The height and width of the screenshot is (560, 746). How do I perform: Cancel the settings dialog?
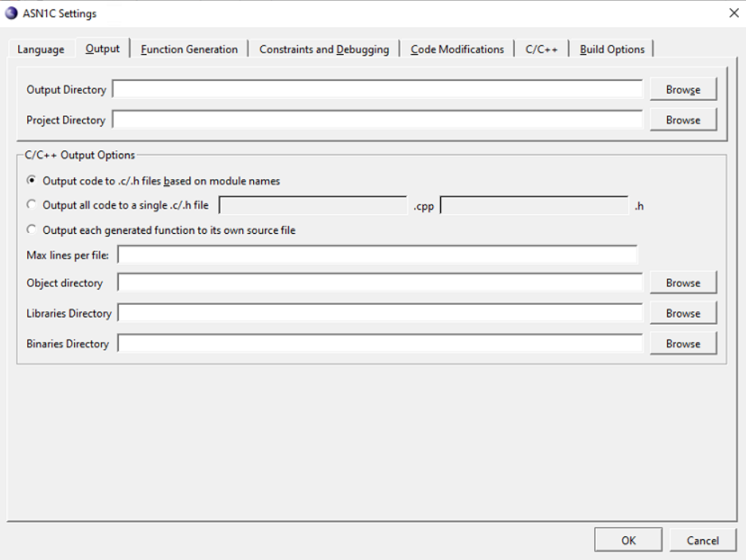(703, 540)
